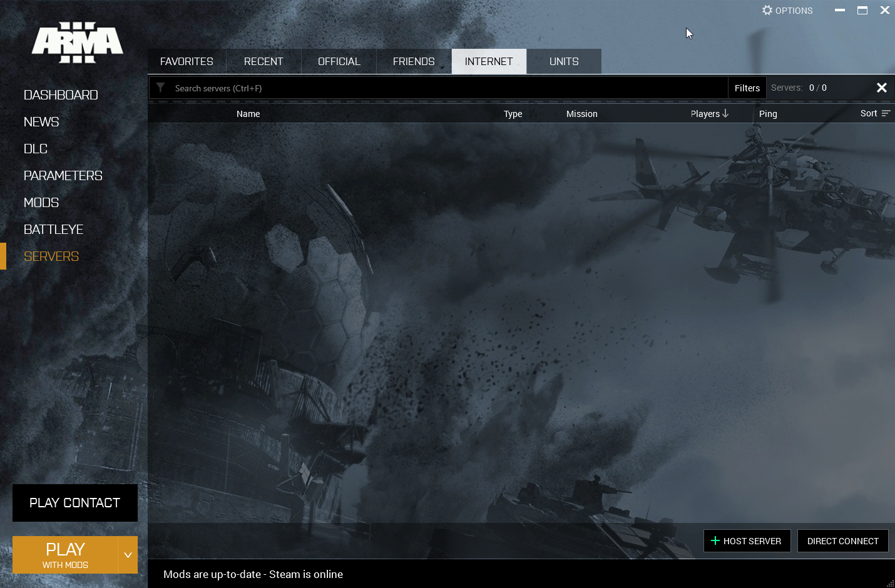895x588 pixels.
Task: Open the BattlEye section
Action: 53,230
